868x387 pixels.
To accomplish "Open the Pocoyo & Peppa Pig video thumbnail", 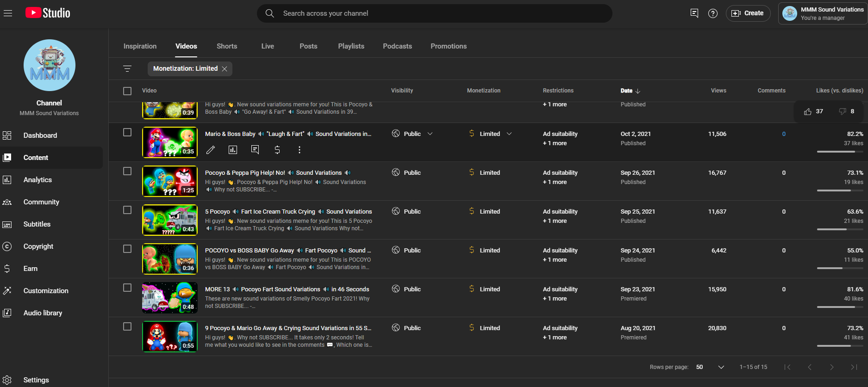I will click(170, 181).
